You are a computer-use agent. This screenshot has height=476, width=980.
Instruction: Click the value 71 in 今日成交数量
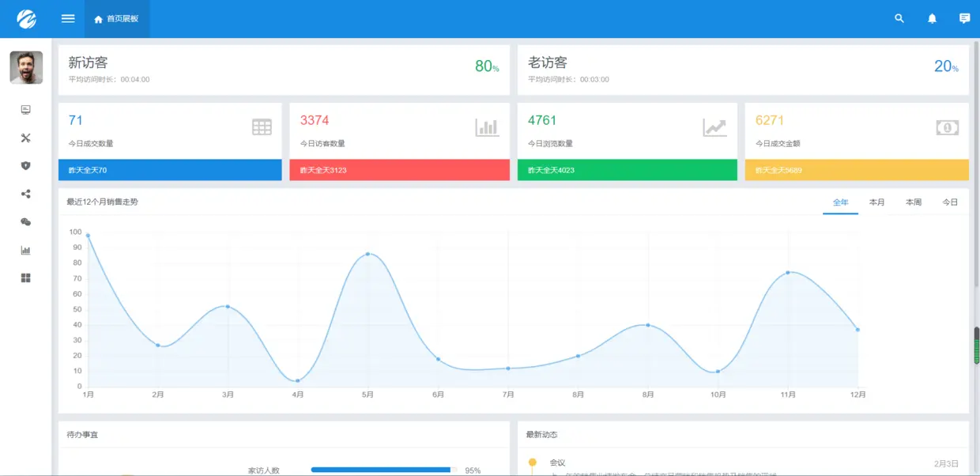coord(75,120)
